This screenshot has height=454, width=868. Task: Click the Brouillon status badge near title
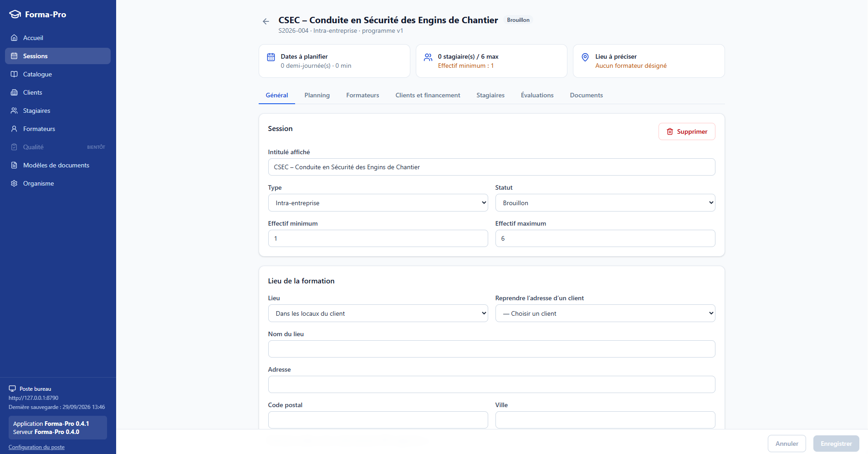(x=518, y=20)
